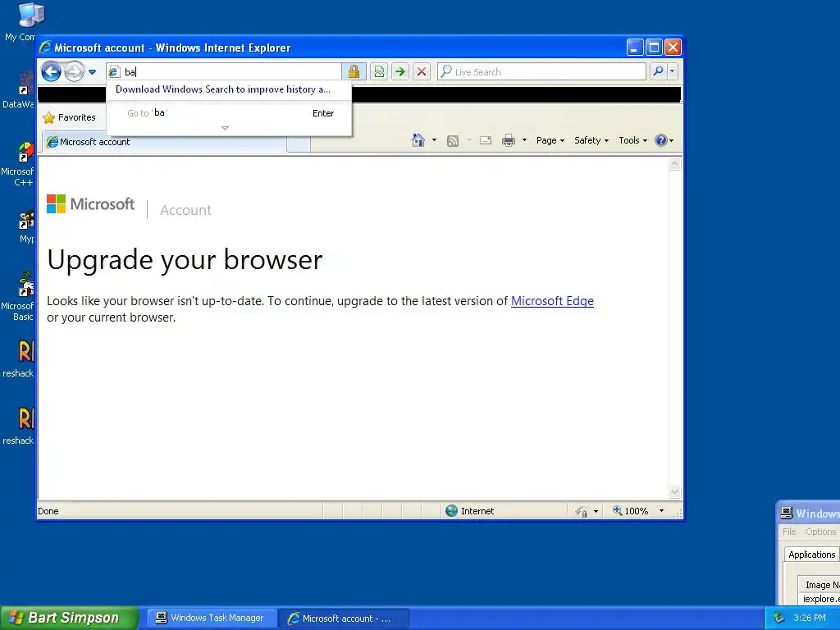This screenshot has height=630, width=840.
Task: Open the Tools menu
Action: pyautogui.click(x=632, y=140)
